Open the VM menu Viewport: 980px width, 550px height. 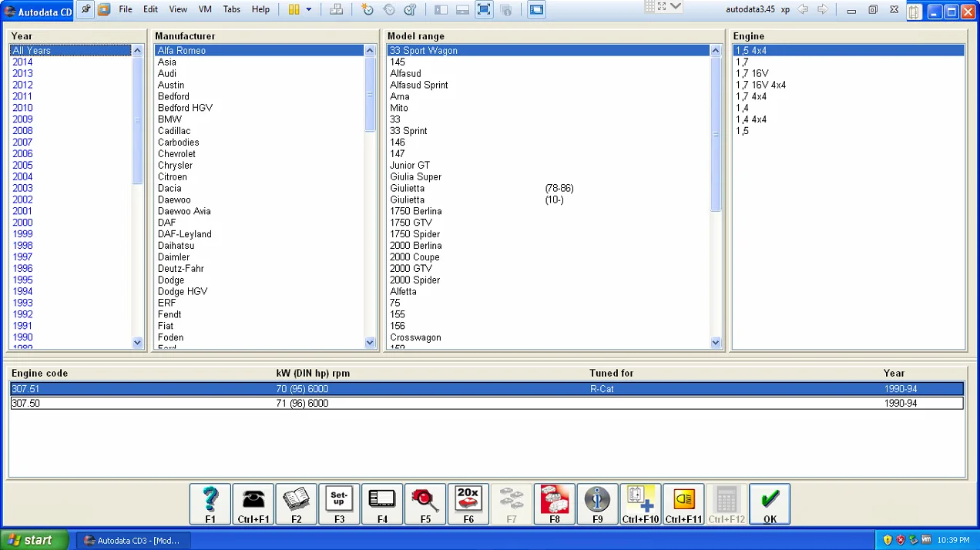[205, 9]
